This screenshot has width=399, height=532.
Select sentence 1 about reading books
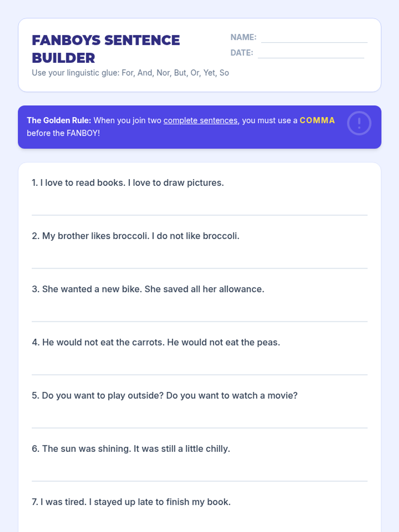coord(128,183)
